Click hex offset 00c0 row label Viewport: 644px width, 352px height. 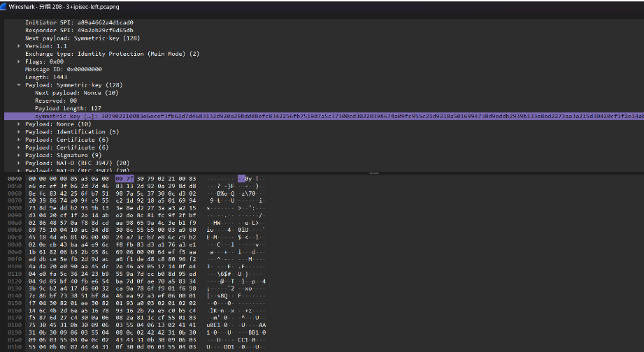click(15, 237)
